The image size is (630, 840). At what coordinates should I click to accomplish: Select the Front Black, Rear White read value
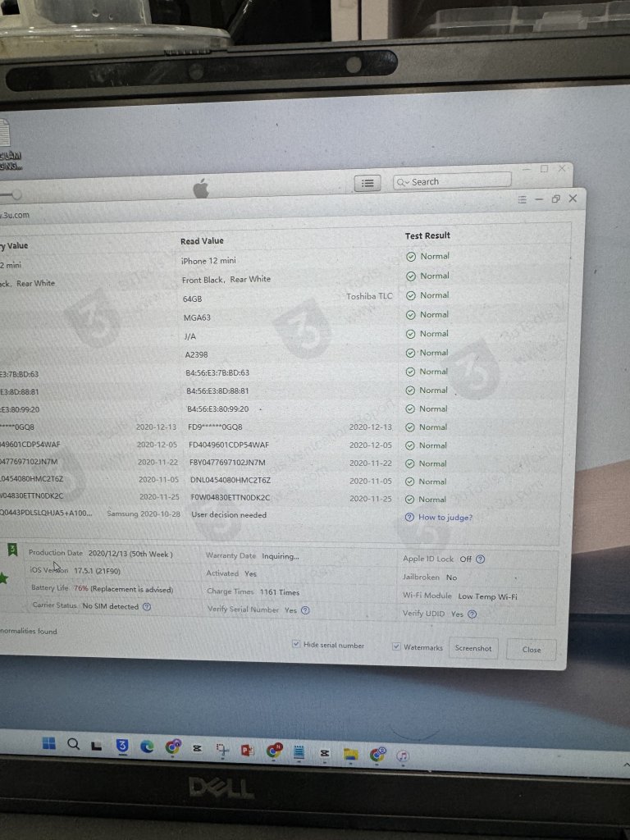pos(226,279)
